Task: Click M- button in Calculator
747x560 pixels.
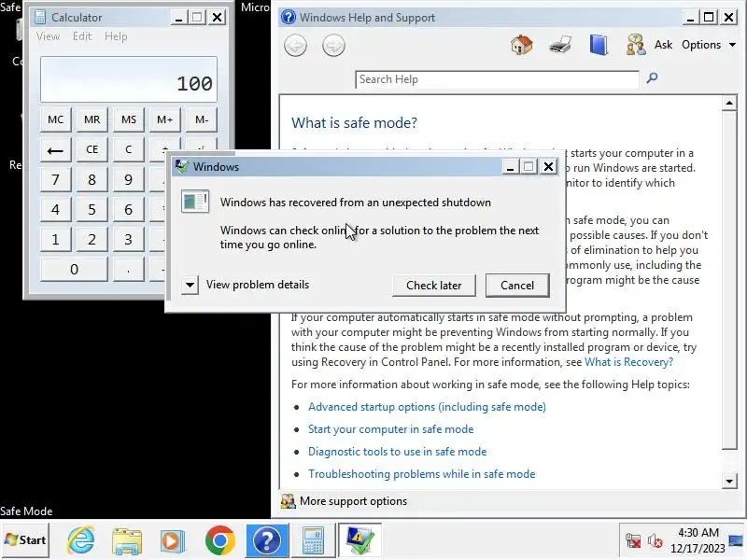Action: (x=202, y=119)
